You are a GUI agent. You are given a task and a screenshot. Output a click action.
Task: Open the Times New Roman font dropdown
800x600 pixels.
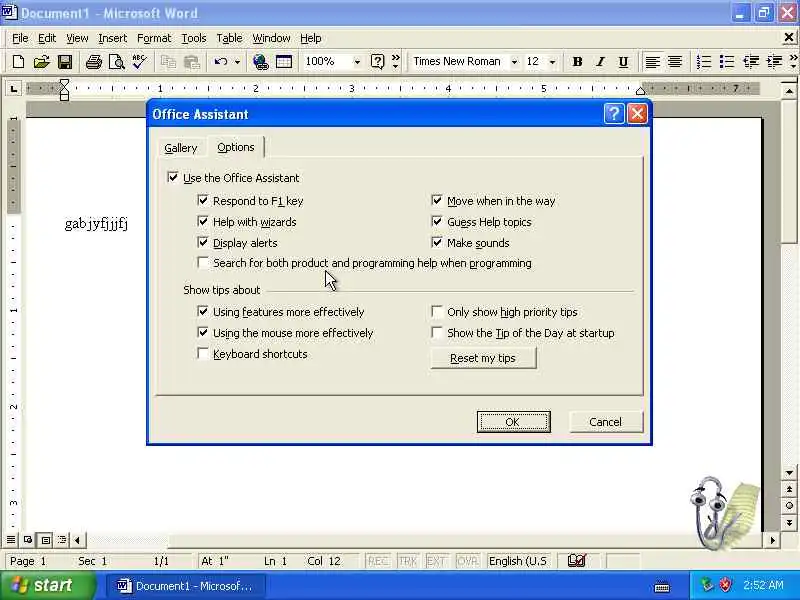pos(514,62)
